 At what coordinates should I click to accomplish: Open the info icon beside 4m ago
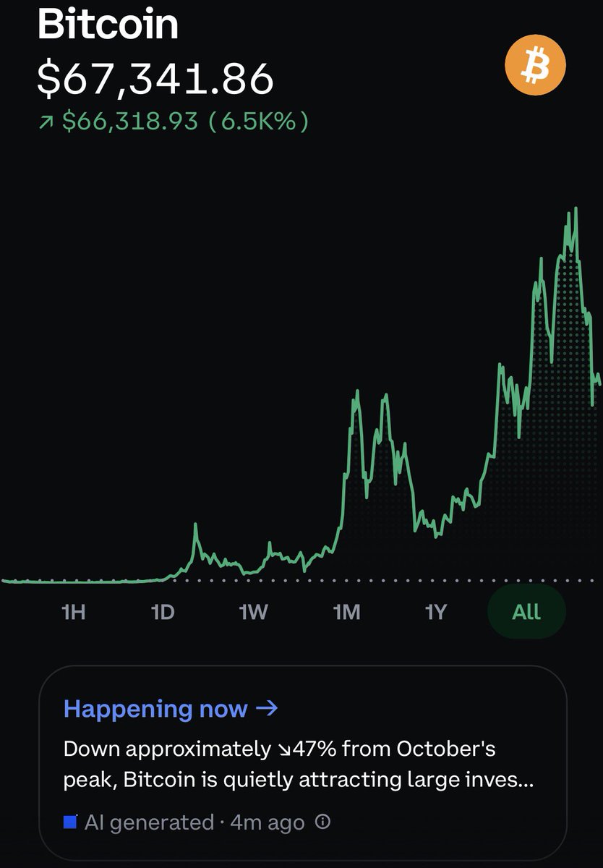click(324, 822)
